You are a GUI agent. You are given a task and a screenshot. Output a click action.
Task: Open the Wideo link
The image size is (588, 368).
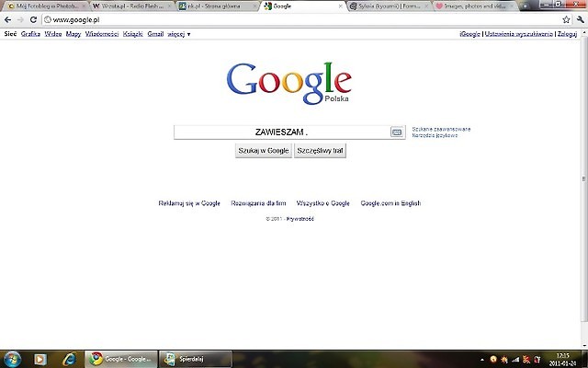coord(53,34)
